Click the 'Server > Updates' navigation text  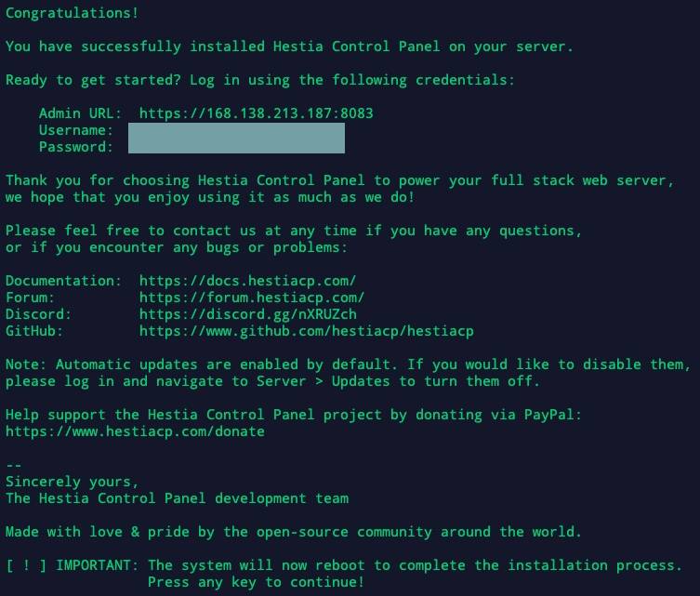323,381
